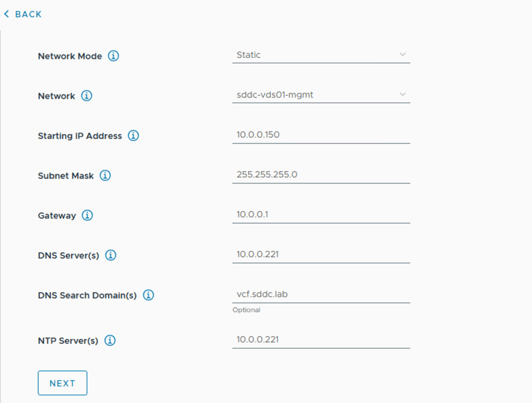Focus the NTP Server(s) input field

point(321,340)
